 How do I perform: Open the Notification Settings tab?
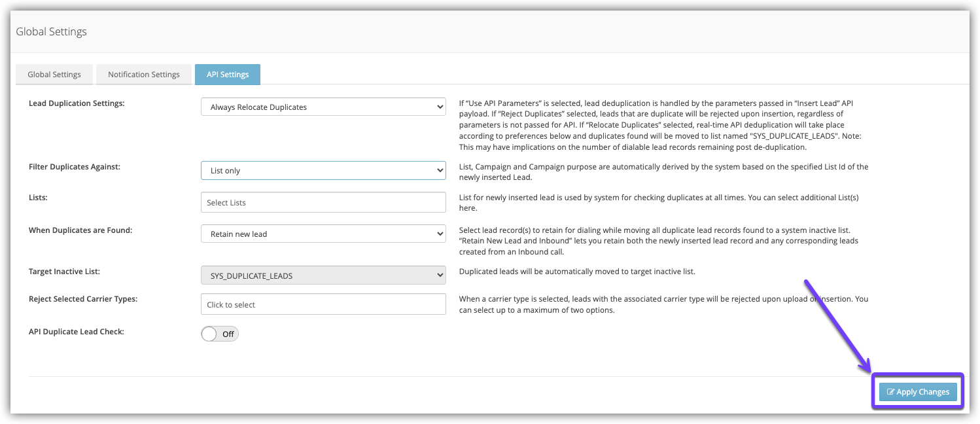tap(144, 75)
